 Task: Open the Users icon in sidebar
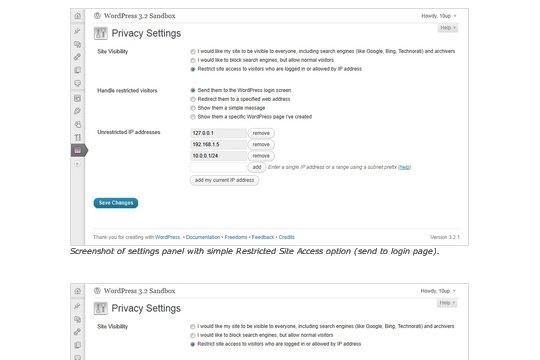pos(77,124)
